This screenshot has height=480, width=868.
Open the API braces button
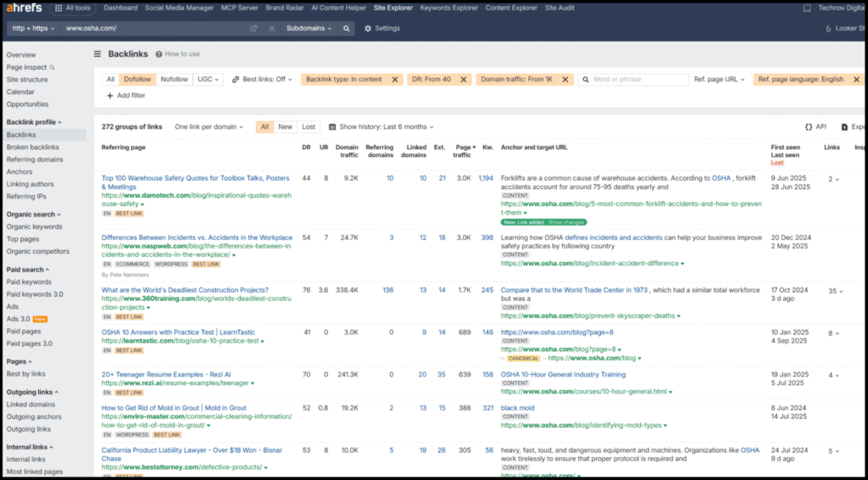click(x=815, y=126)
